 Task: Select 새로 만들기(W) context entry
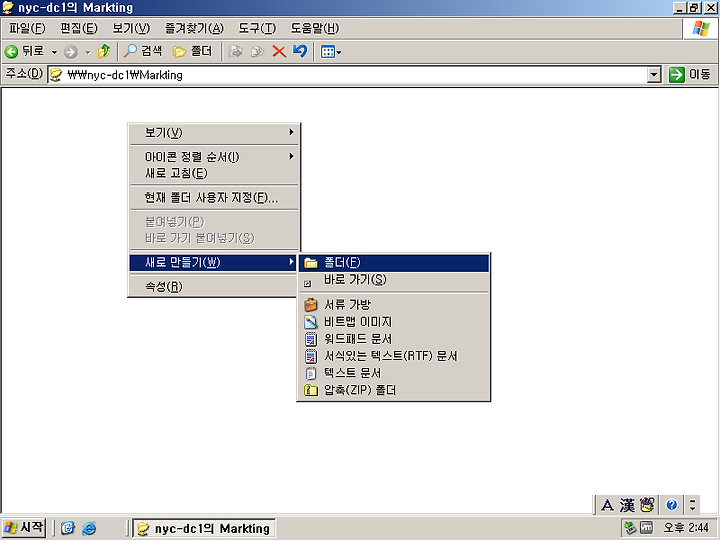[x=214, y=262]
